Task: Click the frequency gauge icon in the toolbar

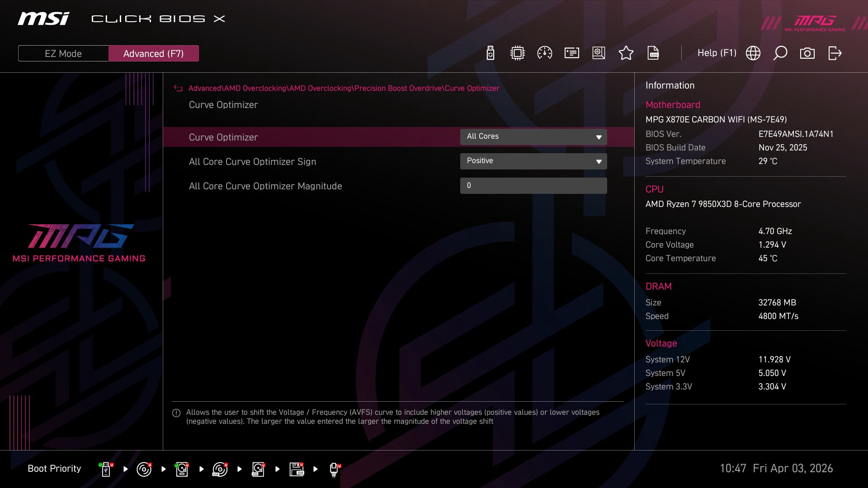Action: pos(544,53)
